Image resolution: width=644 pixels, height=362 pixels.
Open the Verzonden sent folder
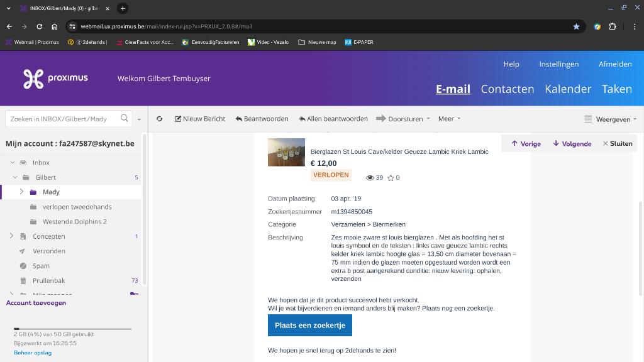point(48,251)
